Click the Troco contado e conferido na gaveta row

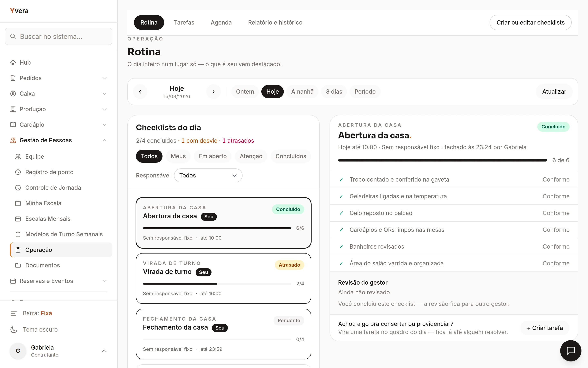(x=454, y=180)
